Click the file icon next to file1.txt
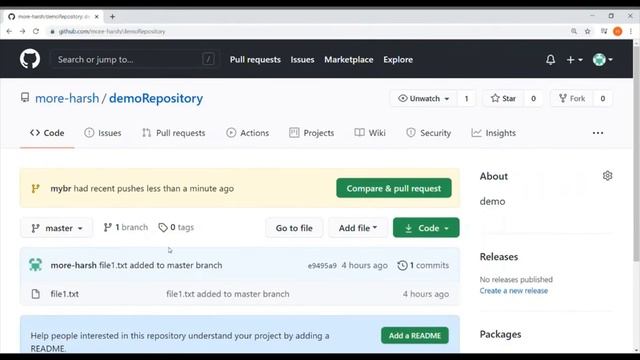Screen dimensions: 640x360 click(x=36, y=294)
